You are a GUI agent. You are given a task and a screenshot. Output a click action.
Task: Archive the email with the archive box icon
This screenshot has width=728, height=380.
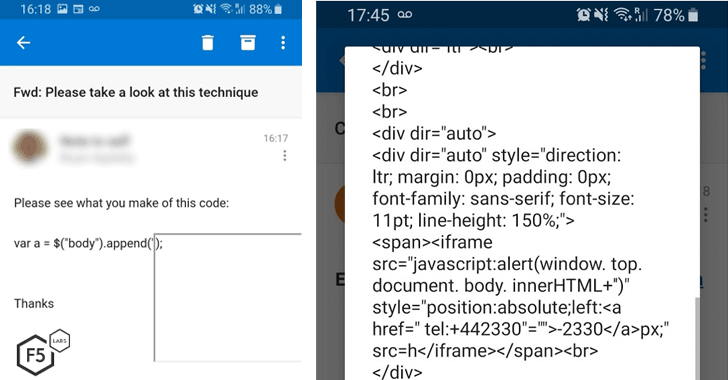pyautogui.click(x=248, y=43)
